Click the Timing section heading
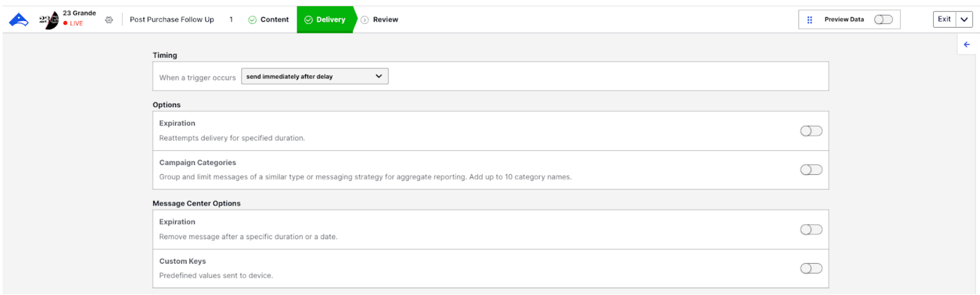This screenshot has height=295, width=980. pos(165,55)
